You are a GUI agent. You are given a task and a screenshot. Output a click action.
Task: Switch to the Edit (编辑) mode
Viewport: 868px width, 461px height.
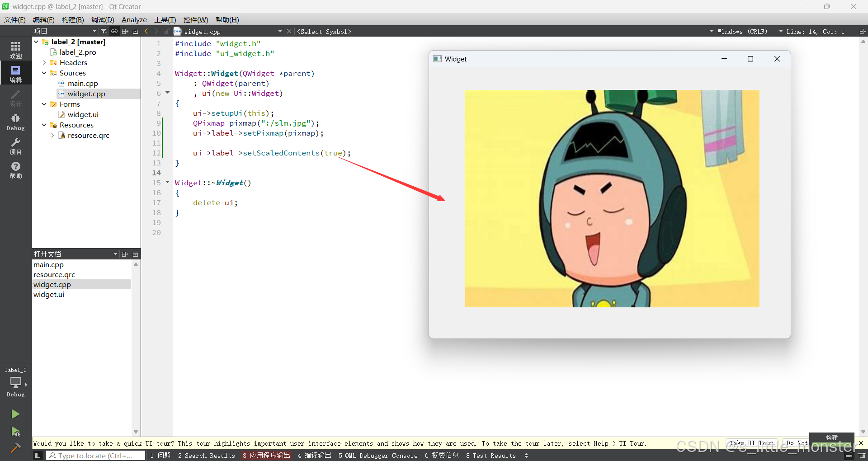[16, 73]
